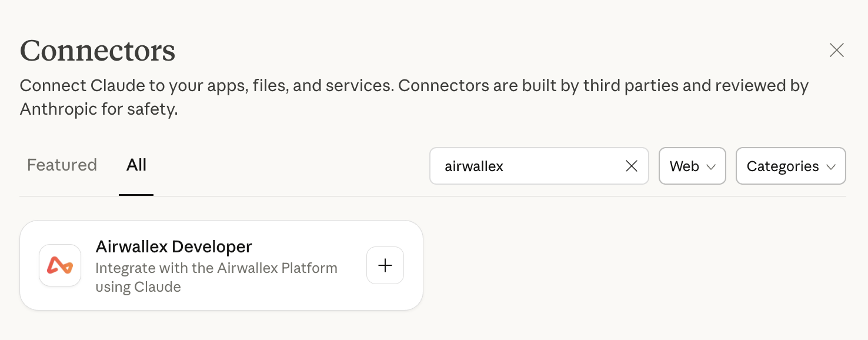Select the All connectors tab

(x=136, y=165)
